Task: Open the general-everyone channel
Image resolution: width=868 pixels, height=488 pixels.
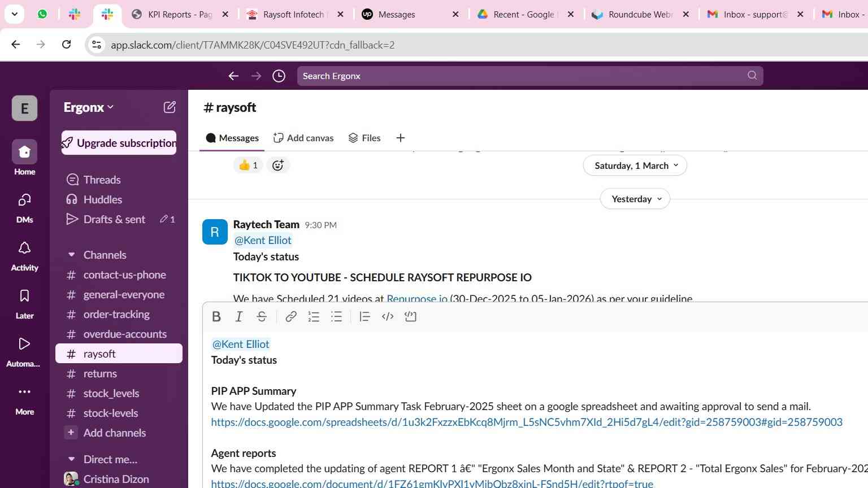Action: 124,294
